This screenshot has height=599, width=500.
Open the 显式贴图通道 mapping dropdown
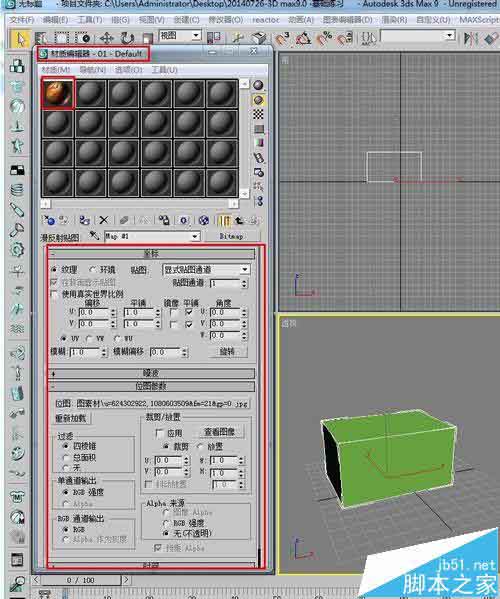pos(244,270)
